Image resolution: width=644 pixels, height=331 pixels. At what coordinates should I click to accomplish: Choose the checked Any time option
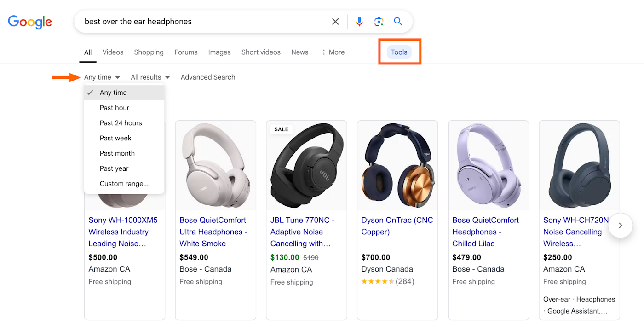click(124, 93)
